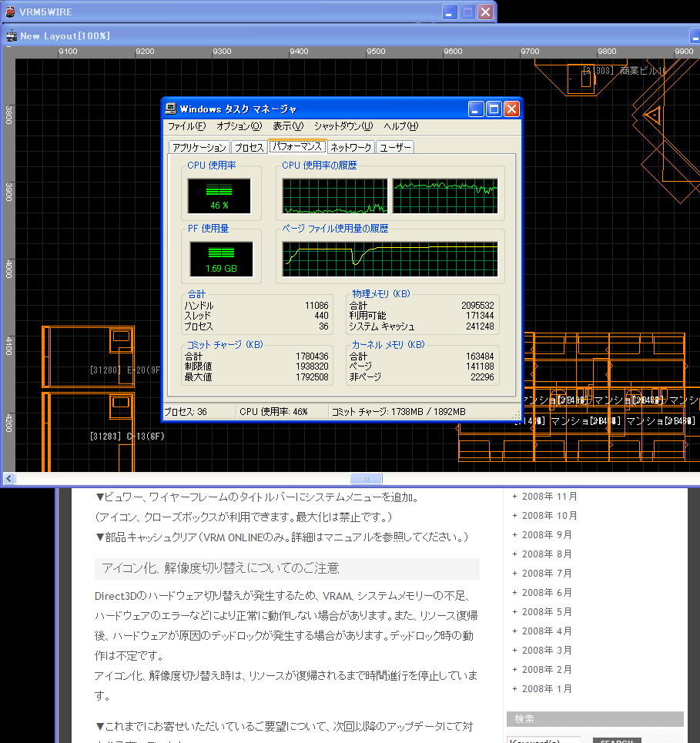Click the physical memory total 2095532

pyautogui.click(x=477, y=306)
